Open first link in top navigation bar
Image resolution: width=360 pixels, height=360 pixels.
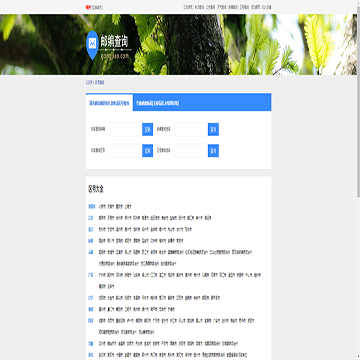coord(188,7)
